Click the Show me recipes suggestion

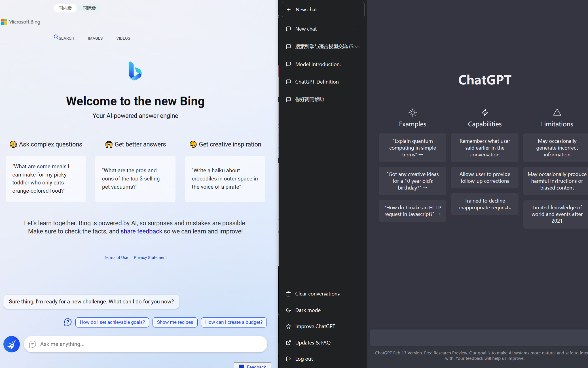click(175, 322)
